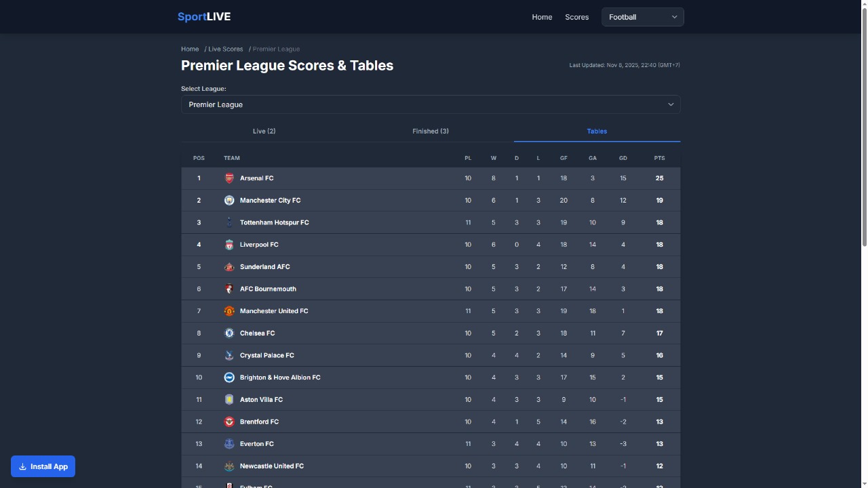
Task: Expand the Select League dropdown
Action: tap(431, 104)
